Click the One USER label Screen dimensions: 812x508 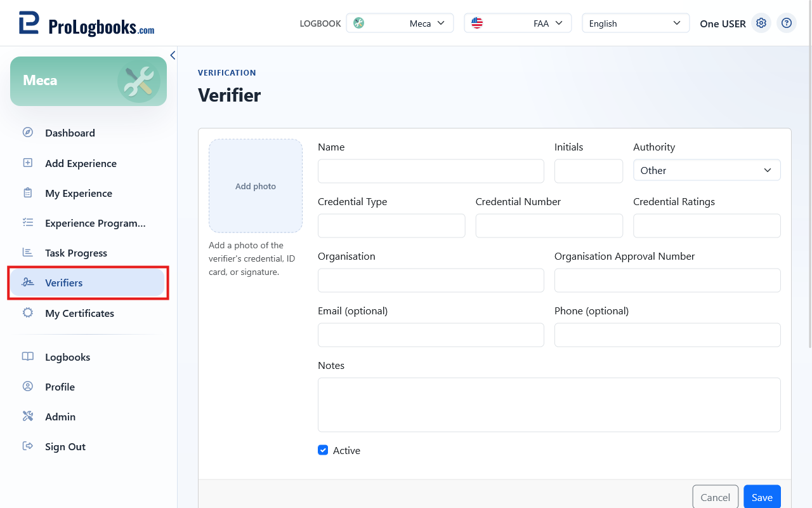coord(723,23)
